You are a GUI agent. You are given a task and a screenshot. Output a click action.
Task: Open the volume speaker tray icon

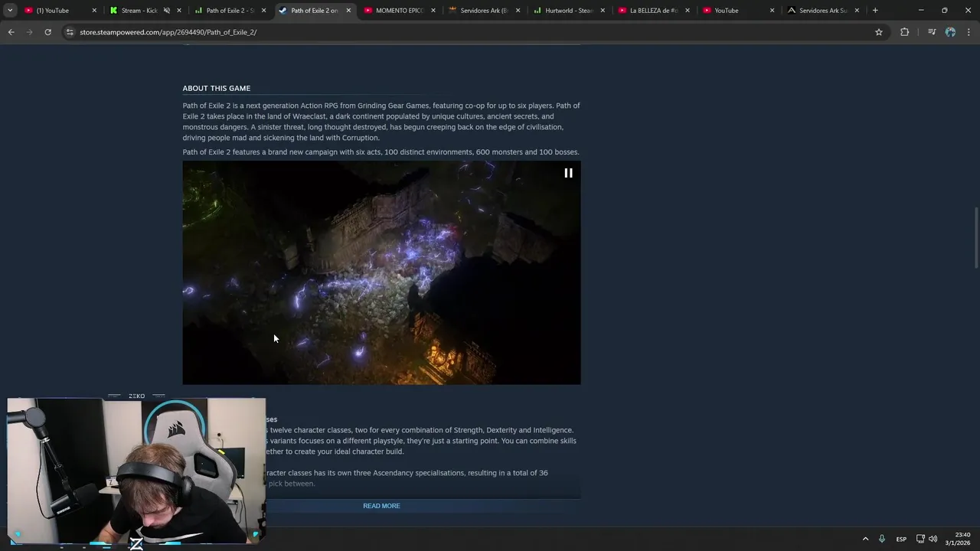(x=933, y=539)
